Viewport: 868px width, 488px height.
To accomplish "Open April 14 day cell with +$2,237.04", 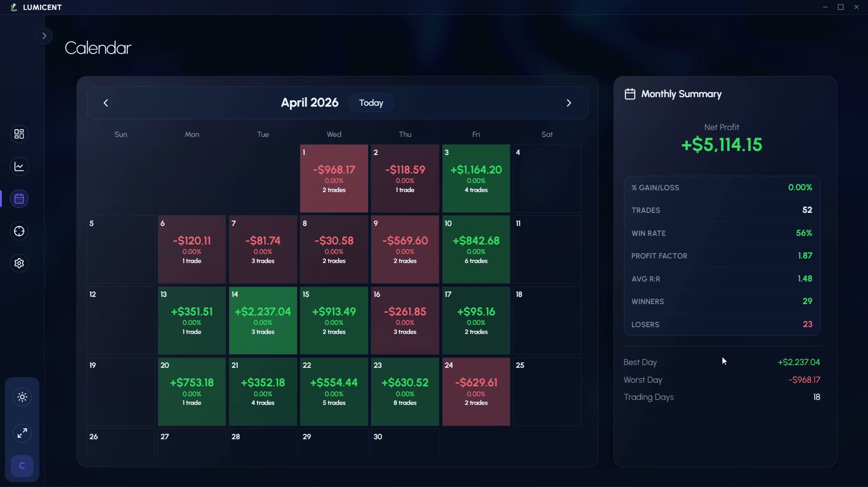I will 263,320.
